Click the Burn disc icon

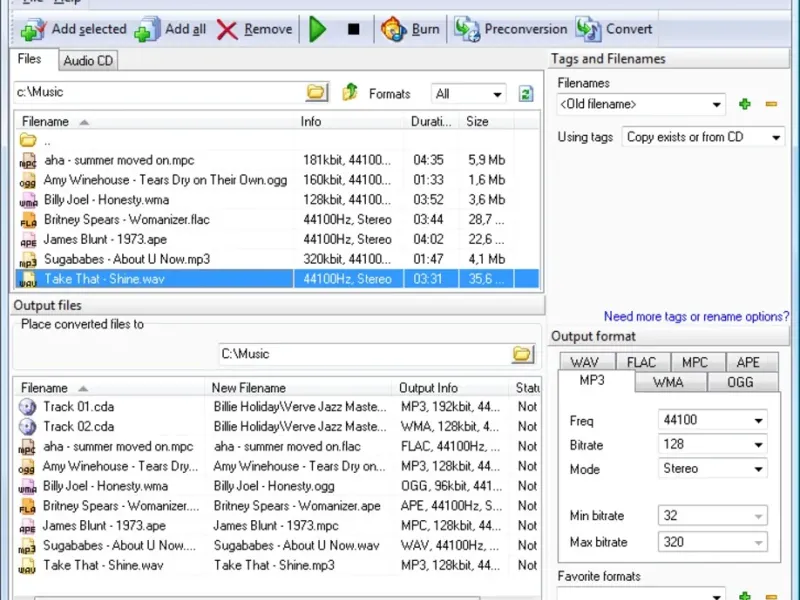tap(394, 30)
